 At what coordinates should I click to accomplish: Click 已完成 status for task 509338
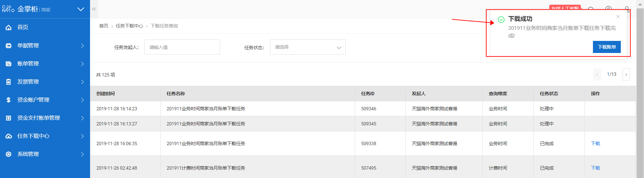[547, 143]
